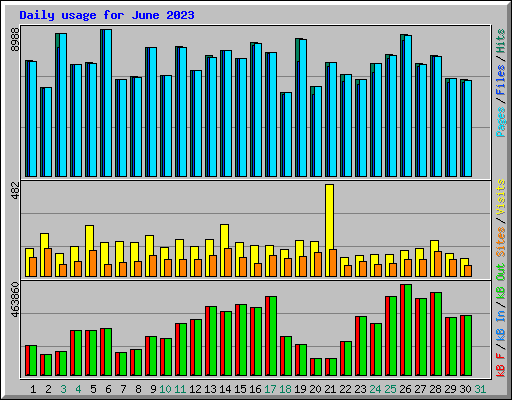The image size is (512, 400).
Task: Click day label 1 on the axis
Action: [33, 389]
